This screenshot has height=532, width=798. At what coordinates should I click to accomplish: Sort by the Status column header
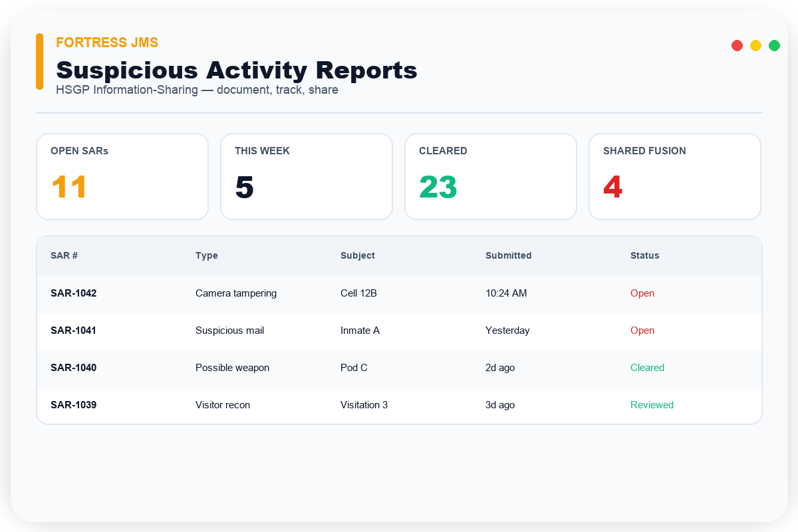pos(645,255)
